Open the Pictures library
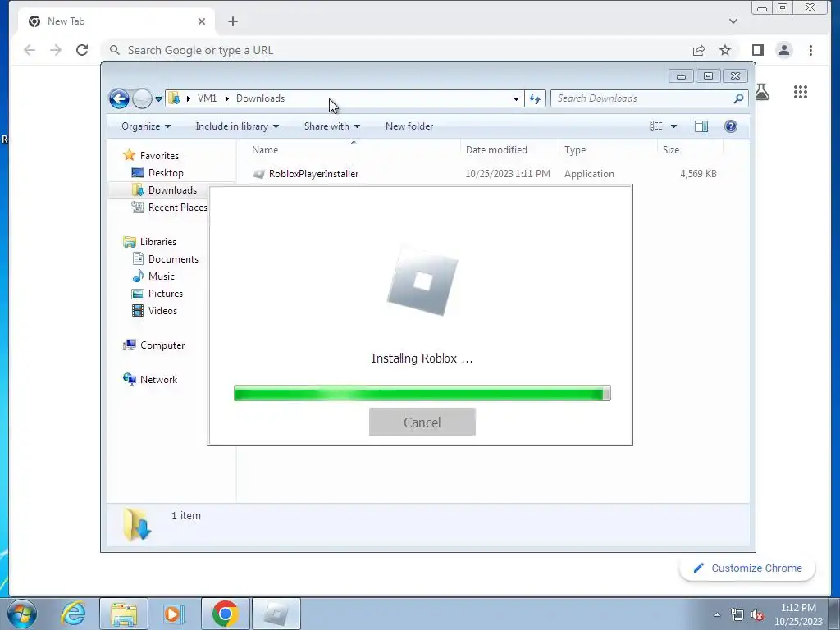This screenshot has height=630, width=840. [166, 294]
